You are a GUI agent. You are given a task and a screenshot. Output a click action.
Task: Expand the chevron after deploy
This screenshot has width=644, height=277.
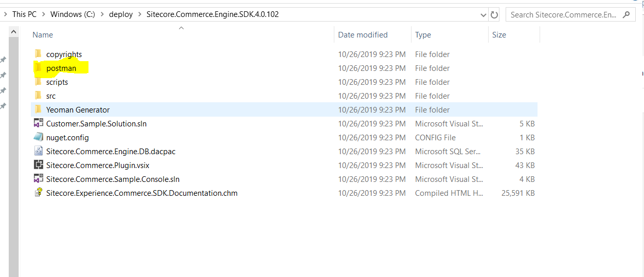tap(139, 14)
